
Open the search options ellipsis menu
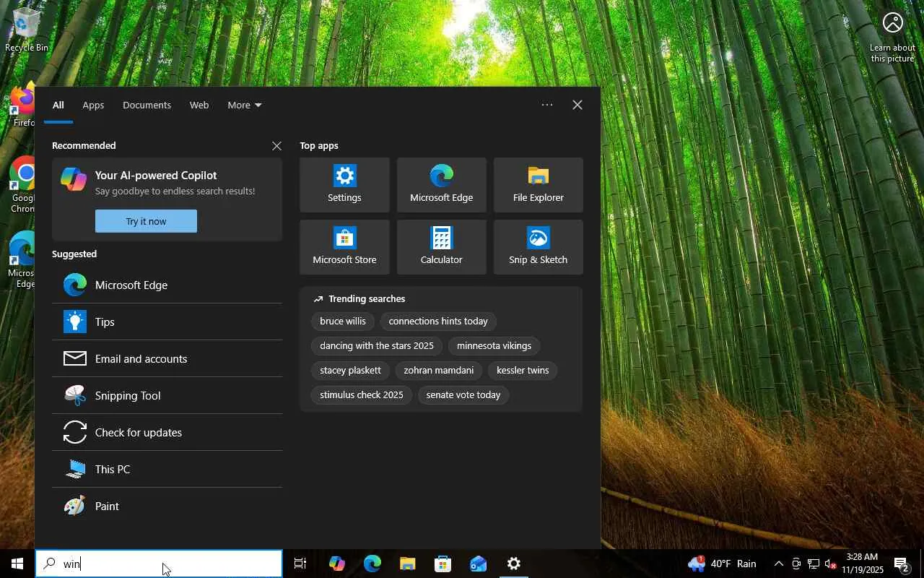point(547,105)
